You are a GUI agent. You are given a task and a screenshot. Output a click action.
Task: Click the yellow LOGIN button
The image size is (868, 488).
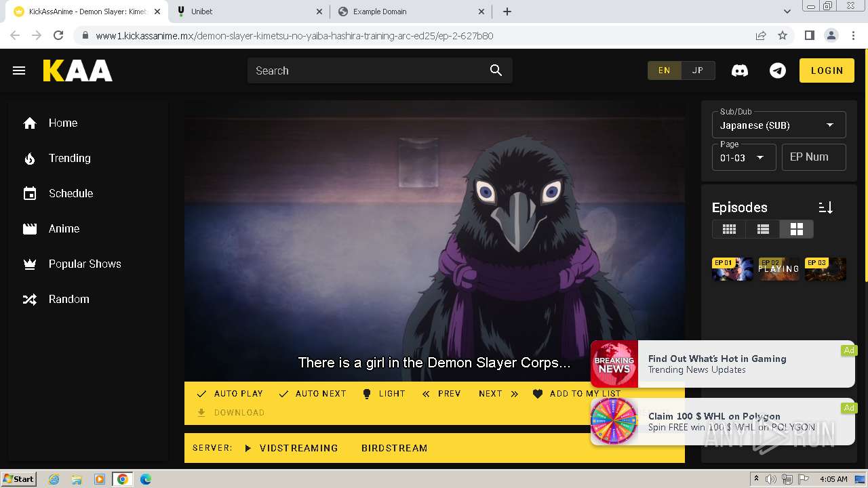[827, 70]
